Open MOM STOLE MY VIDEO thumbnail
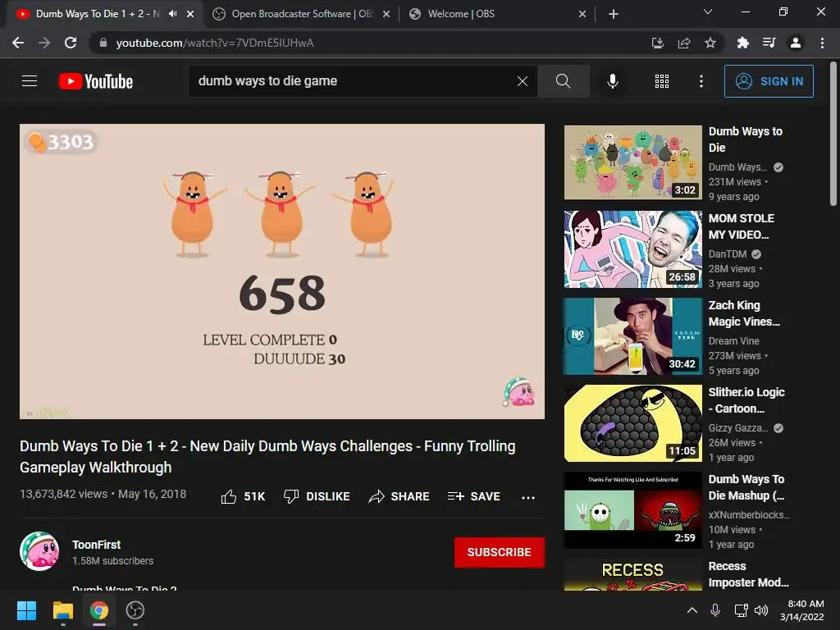 click(x=632, y=249)
